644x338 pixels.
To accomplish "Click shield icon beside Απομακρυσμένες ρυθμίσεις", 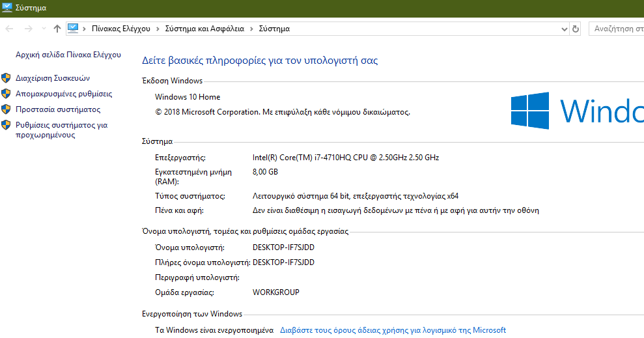I will click(6, 94).
